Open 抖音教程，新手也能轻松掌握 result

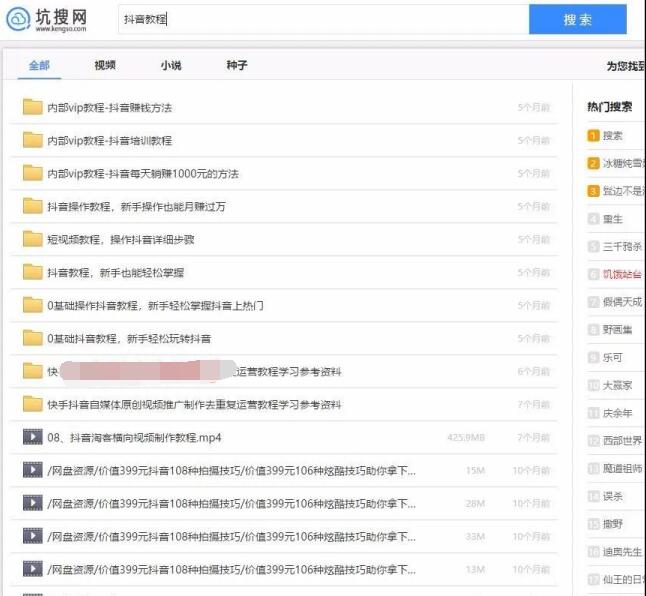pos(115,272)
